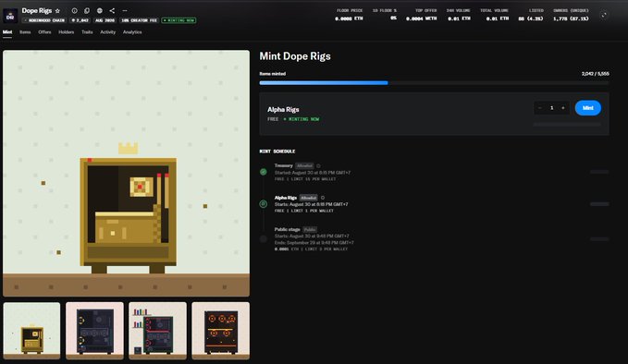
Task: Favorite Dope Rigs with the star icon
Action: [57, 11]
